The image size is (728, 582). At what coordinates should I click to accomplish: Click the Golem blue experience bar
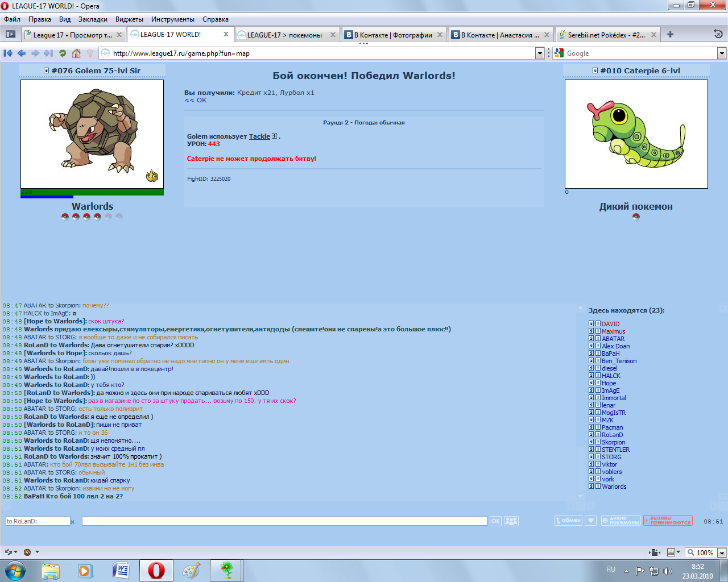[x=47, y=197]
